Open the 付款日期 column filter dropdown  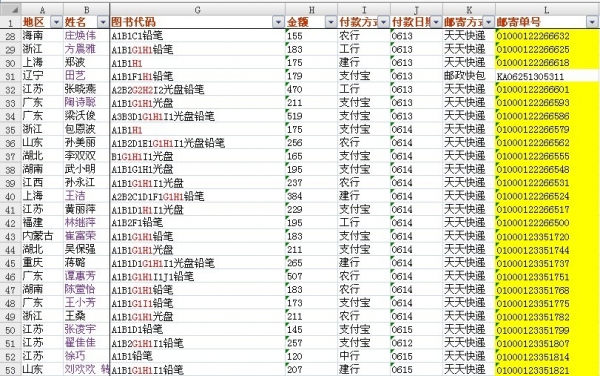click(436, 22)
